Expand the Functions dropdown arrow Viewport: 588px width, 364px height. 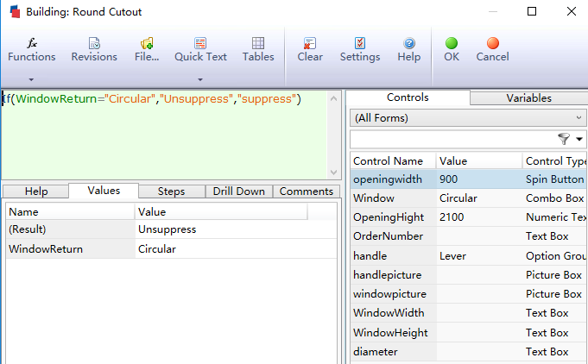click(32, 79)
